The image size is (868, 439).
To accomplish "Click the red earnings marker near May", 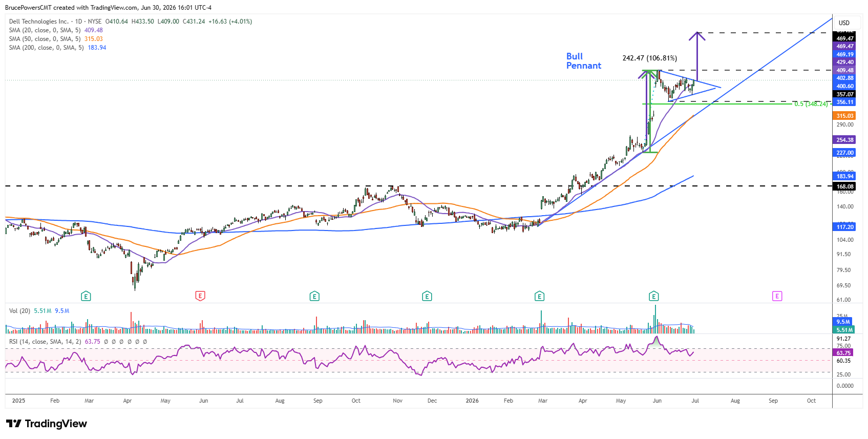I will pyautogui.click(x=200, y=296).
